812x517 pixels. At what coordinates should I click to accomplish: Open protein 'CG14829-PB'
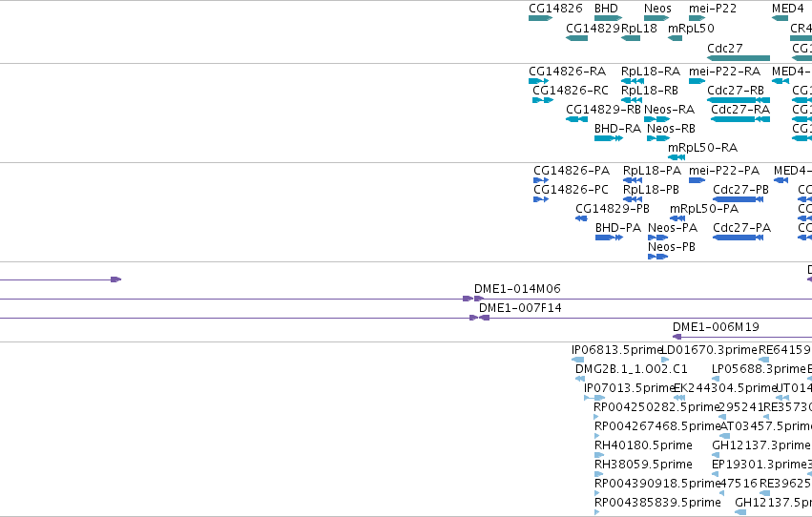(x=613, y=209)
